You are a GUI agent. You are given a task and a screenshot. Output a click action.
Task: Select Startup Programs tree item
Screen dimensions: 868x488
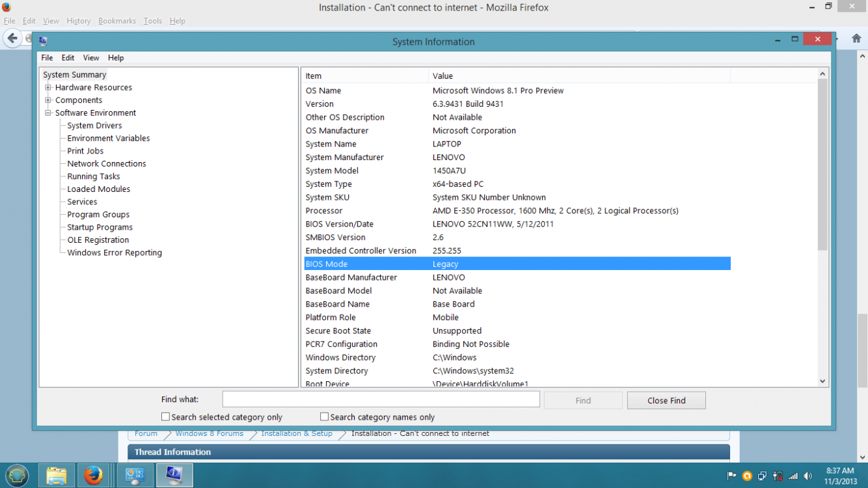[100, 227]
